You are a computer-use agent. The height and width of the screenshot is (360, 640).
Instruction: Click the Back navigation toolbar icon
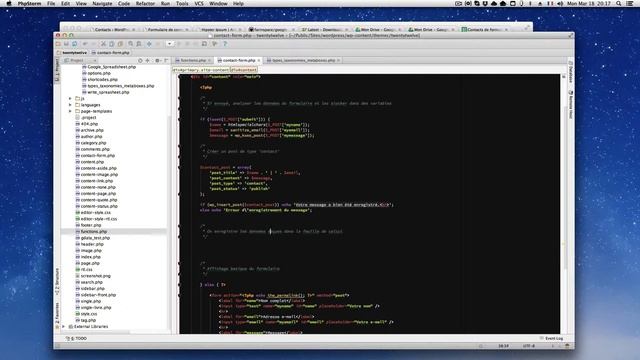[x=149, y=44]
